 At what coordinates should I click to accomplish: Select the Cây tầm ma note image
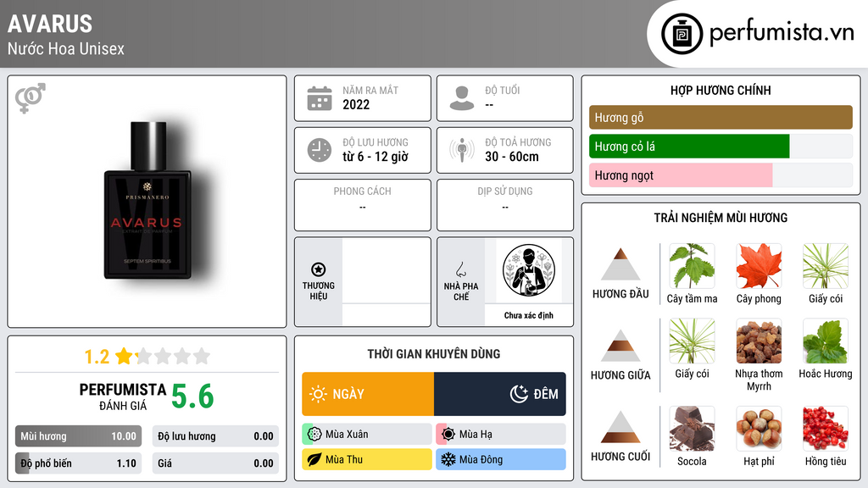tap(692, 266)
